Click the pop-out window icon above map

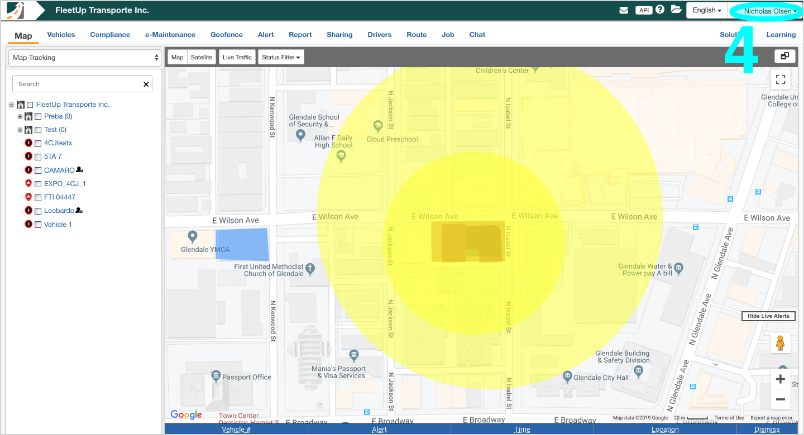[785, 56]
